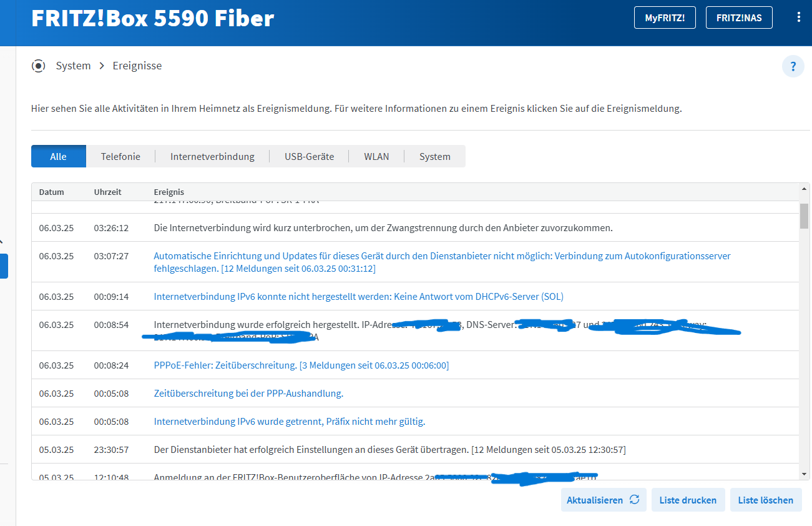Click the help question mark icon
The width and height of the screenshot is (812, 526).
793,66
